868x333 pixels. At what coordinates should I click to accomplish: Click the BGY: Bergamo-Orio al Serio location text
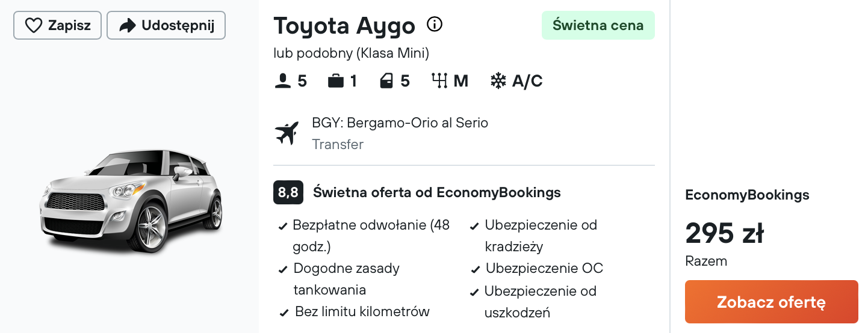point(400,123)
